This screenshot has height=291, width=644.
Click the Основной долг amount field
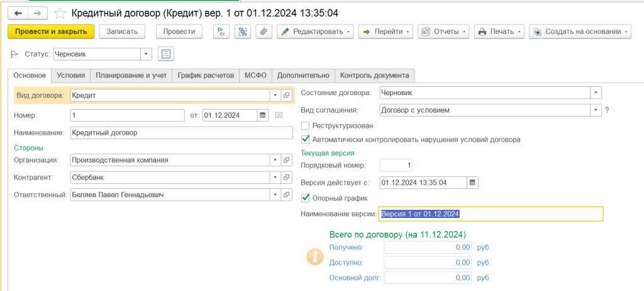(428, 278)
